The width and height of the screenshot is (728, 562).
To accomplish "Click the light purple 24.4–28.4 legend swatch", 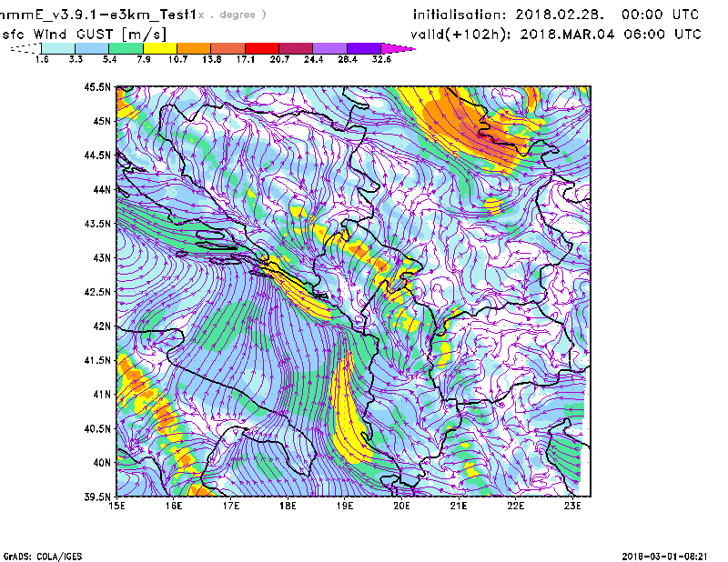I will pos(329,48).
